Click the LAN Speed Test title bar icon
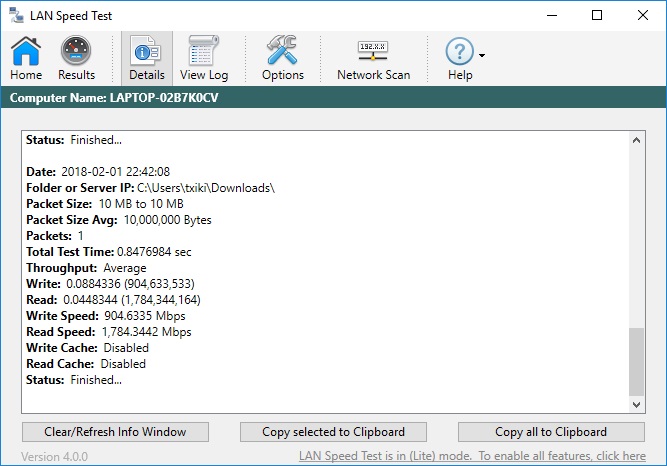 [x=16, y=15]
